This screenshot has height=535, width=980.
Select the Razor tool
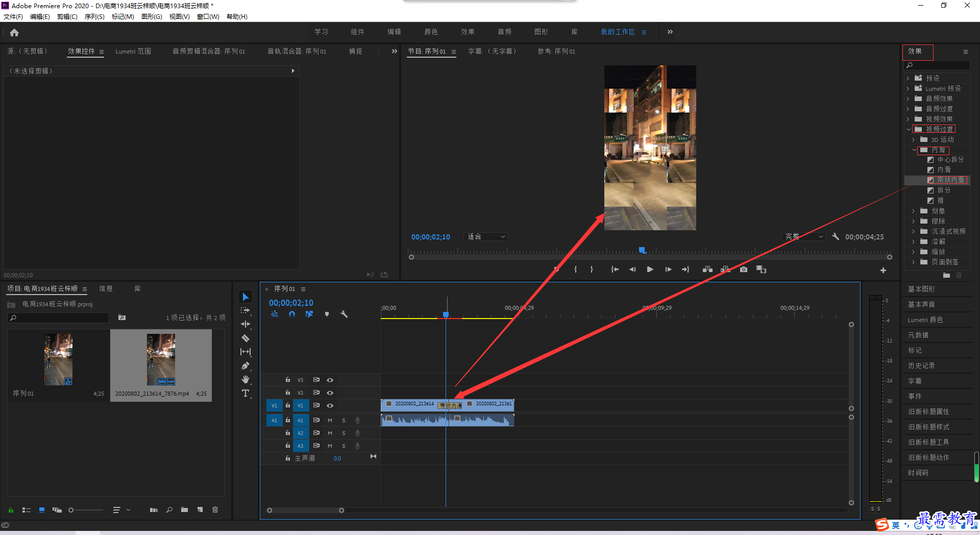[x=246, y=338]
